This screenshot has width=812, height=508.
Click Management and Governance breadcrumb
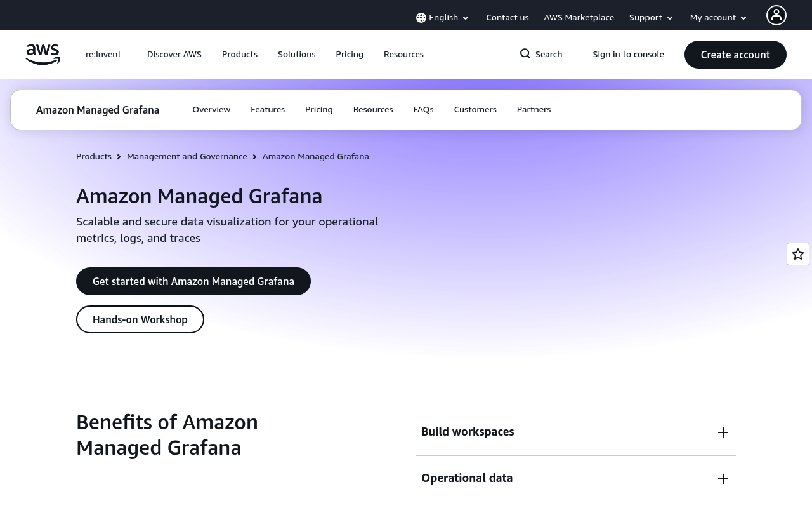point(187,156)
